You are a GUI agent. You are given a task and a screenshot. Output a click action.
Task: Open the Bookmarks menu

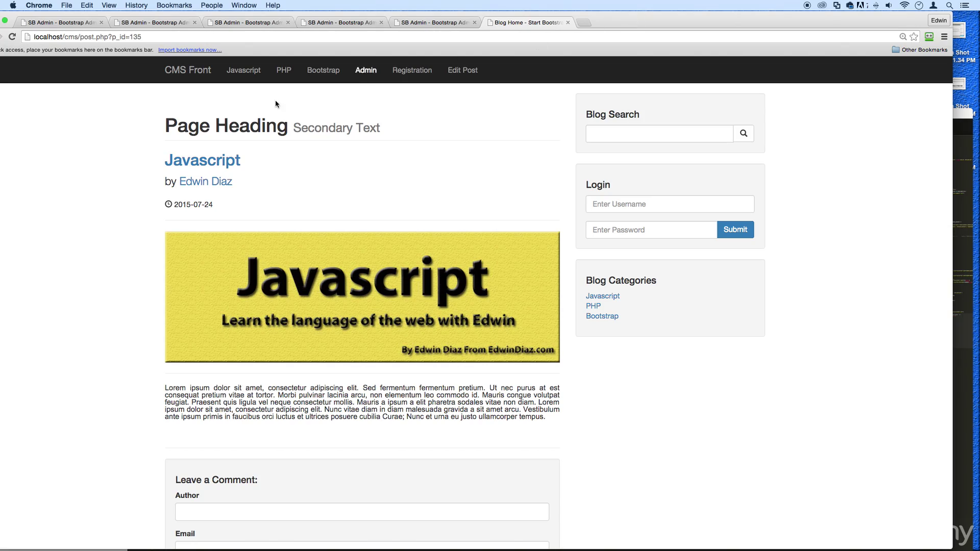[174, 5]
